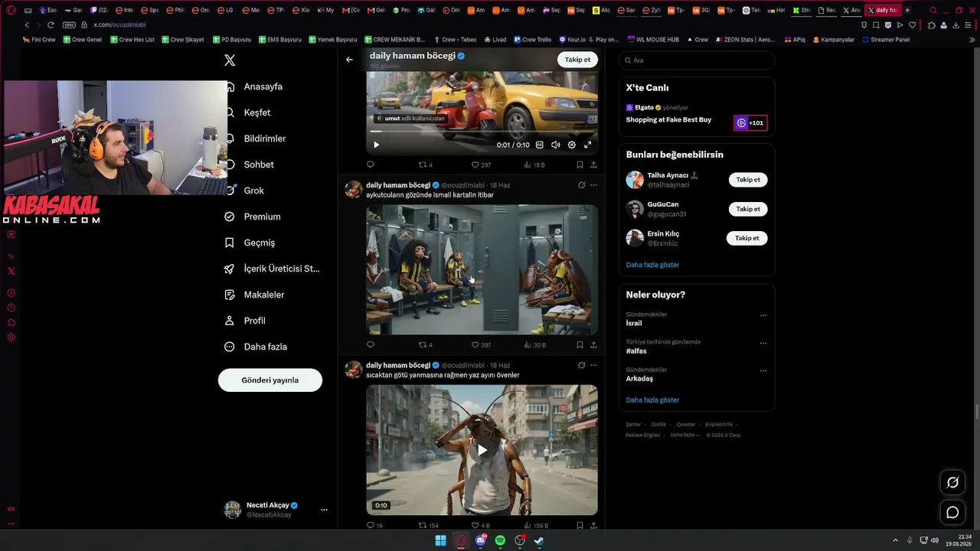The image size is (980, 551).
Task: Open a new browser tab
Action: 907,11
